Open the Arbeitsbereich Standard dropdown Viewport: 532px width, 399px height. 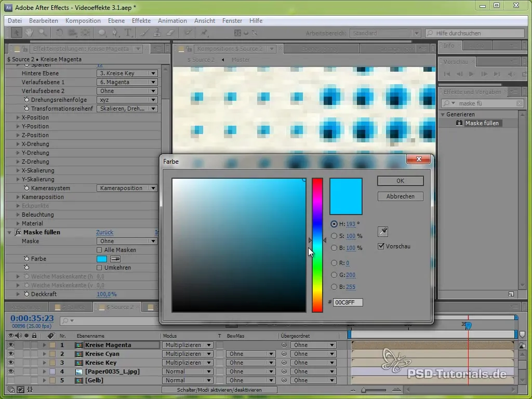(385, 33)
